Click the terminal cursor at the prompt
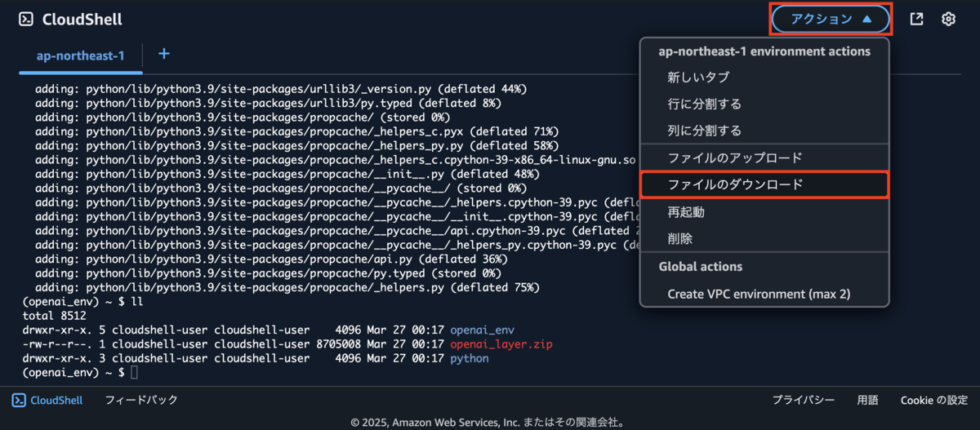Viewport: 980px width, 430px height. (x=135, y=373)
